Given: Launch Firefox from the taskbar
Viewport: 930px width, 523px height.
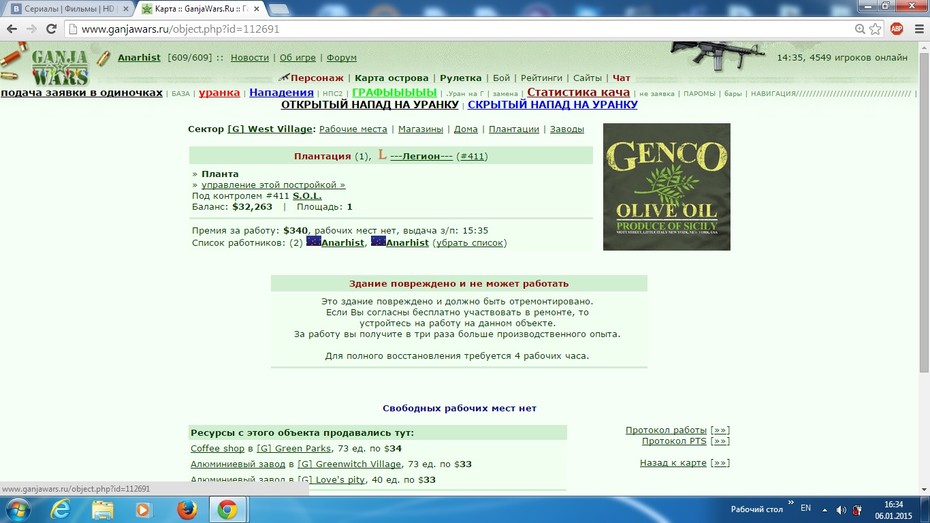Looking at the screenshot, I should [187, 509].
